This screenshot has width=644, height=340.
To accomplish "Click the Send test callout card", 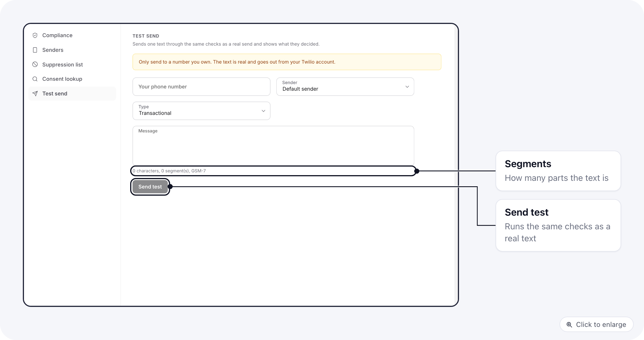I will [x=558, y=225].
